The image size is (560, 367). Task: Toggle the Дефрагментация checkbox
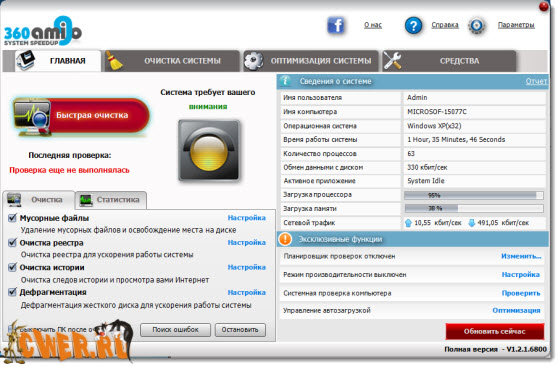point(12,292)
